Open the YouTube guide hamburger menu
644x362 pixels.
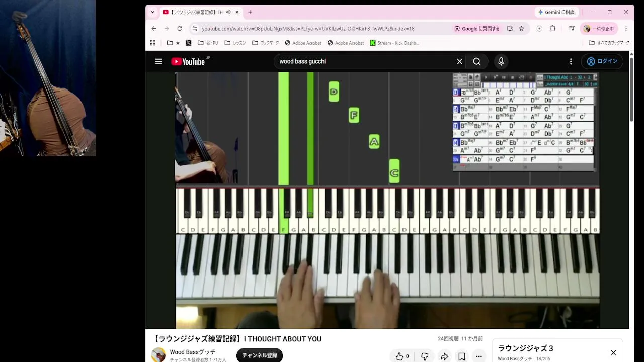158,61
